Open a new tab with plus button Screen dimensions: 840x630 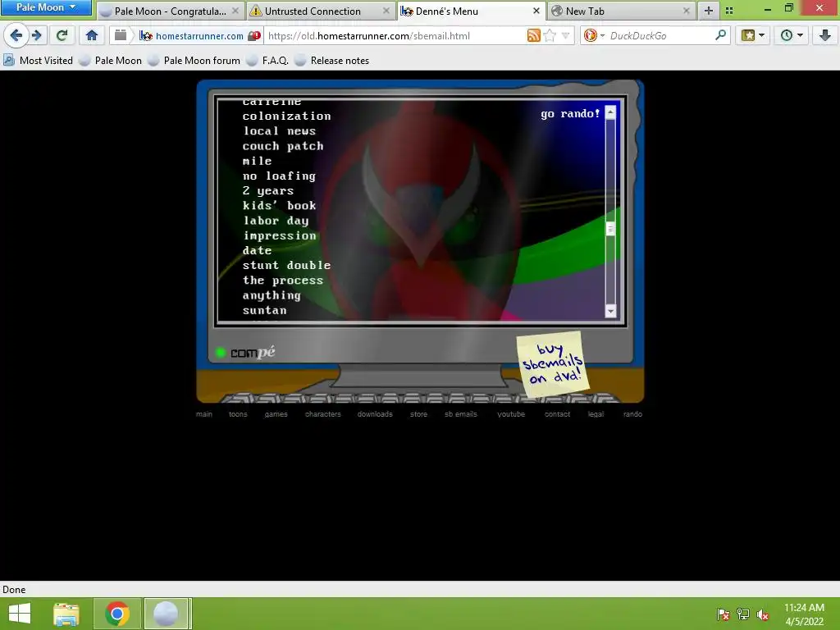pyautogui.click(x=708, y=11)
